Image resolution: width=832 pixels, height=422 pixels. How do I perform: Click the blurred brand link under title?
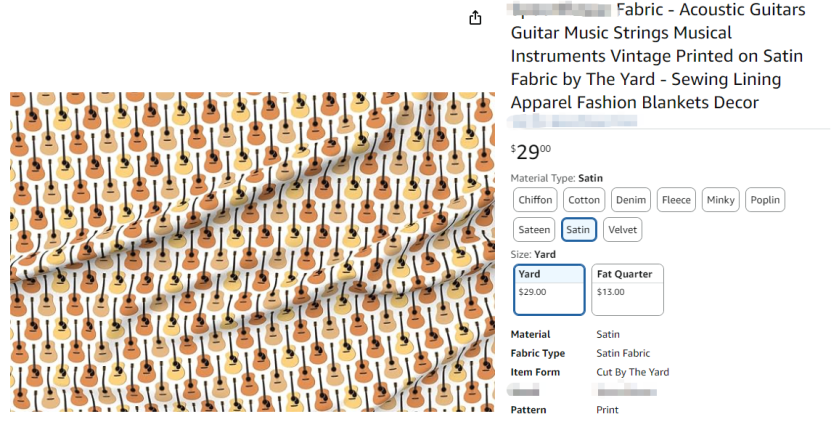573,122
